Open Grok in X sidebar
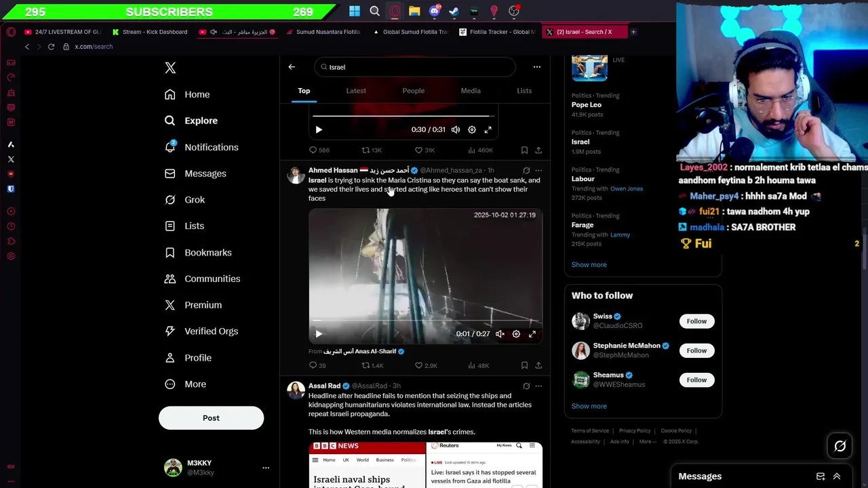The height and width of the screenshot is (488, 868). pos(185,200)
